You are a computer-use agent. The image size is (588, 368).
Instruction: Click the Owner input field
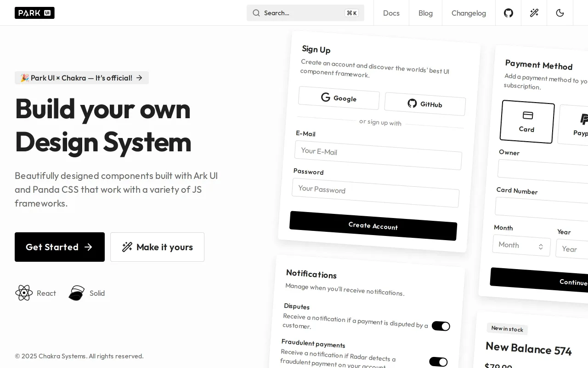pyautogui.click(x=543, y=172)
